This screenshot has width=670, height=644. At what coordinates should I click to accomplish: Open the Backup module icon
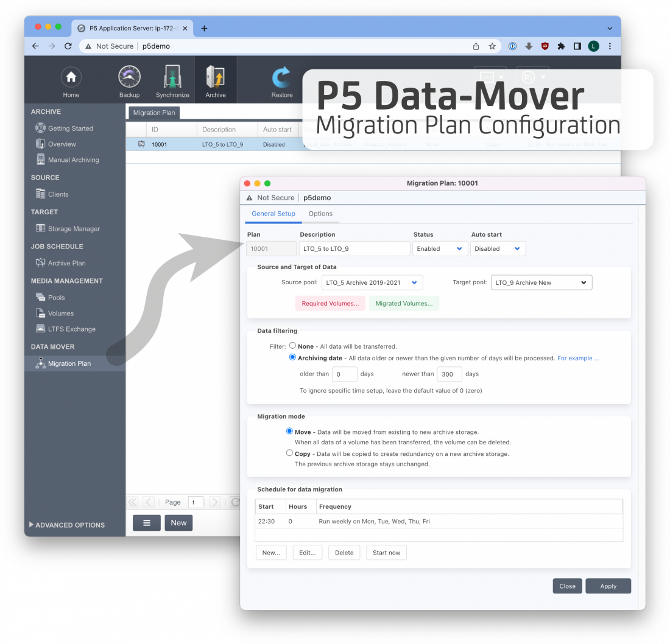coord(129,82)
